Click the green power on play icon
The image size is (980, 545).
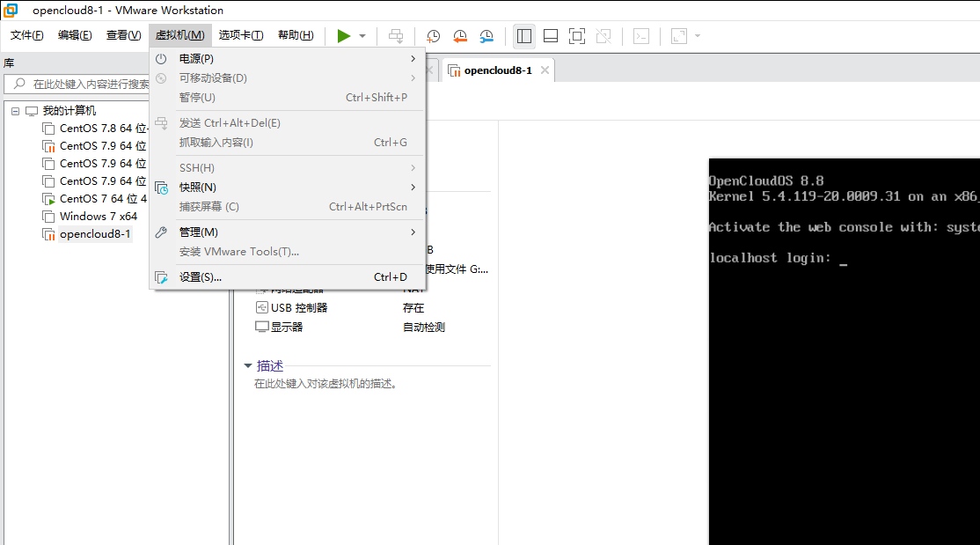tap(344, 36)
